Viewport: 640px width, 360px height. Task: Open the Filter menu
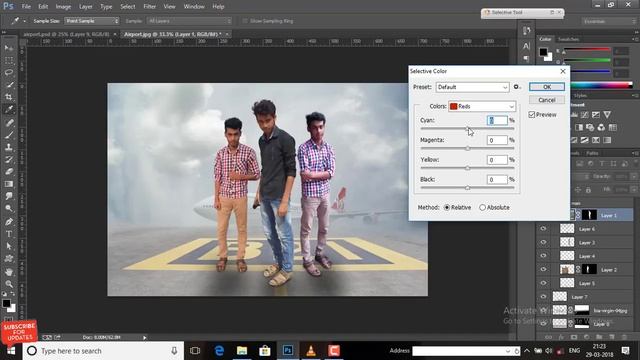[x=149, y=7]
